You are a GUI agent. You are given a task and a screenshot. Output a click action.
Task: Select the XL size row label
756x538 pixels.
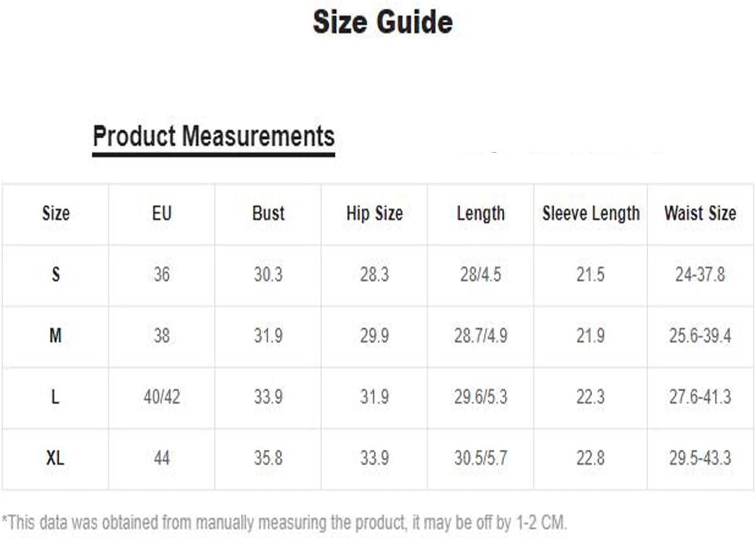55,458
